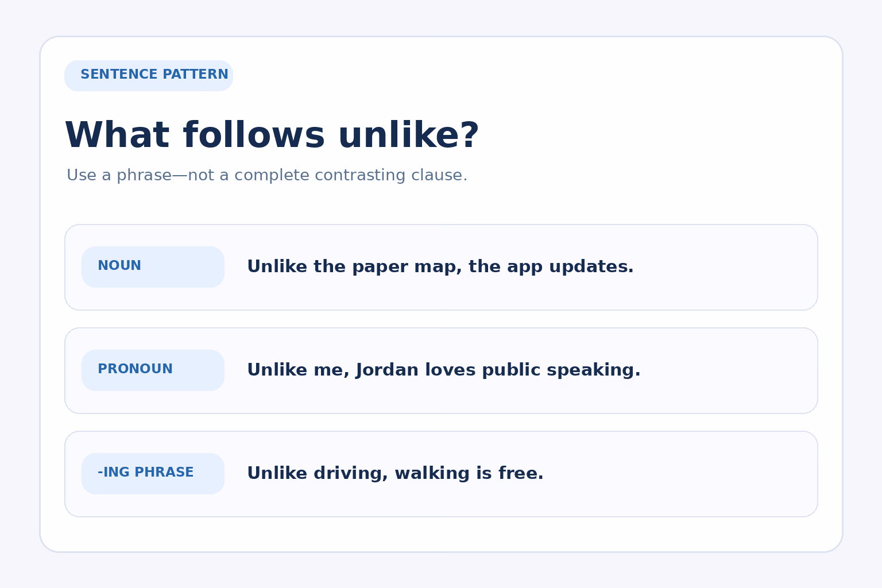The image size is (882, 588).
Task: Click the SENTENCE PATTERN badge
Action: (x=149, y=76)
